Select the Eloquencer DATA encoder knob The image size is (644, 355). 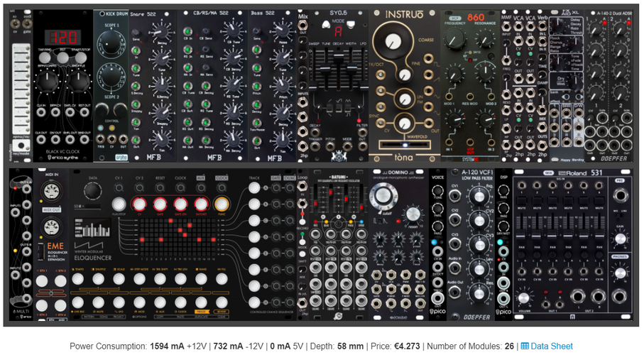tap(92, 191)
